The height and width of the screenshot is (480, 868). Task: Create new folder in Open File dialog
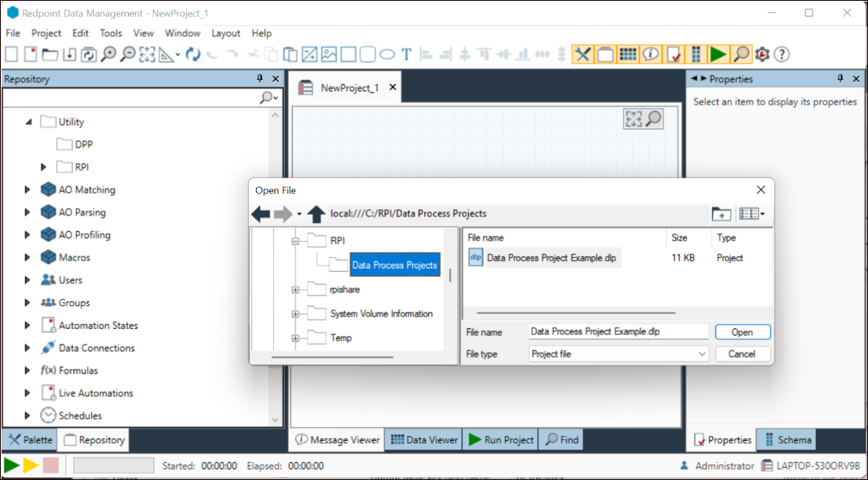click(721, 214)
